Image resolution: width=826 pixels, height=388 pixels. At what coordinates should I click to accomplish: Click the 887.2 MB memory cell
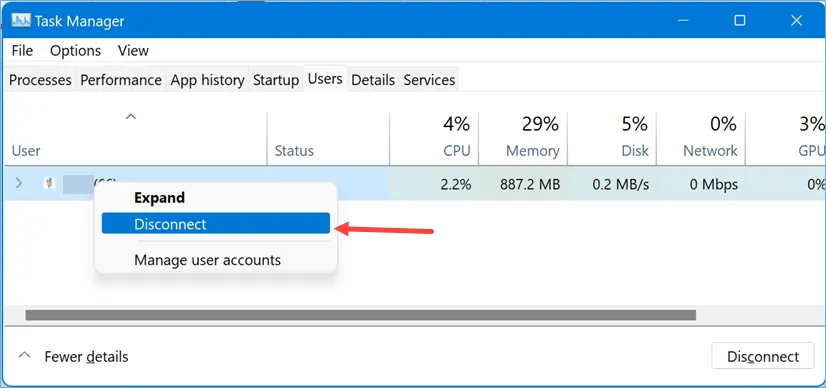coord(523,184)
